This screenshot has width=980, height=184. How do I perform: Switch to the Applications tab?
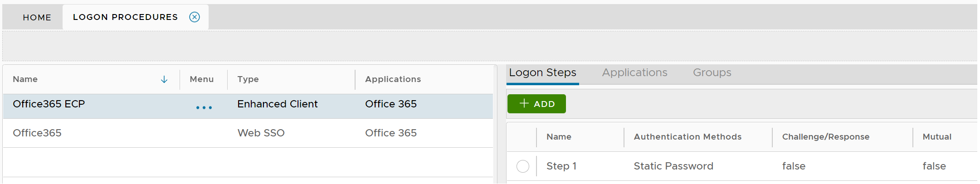tap(634, 73)
